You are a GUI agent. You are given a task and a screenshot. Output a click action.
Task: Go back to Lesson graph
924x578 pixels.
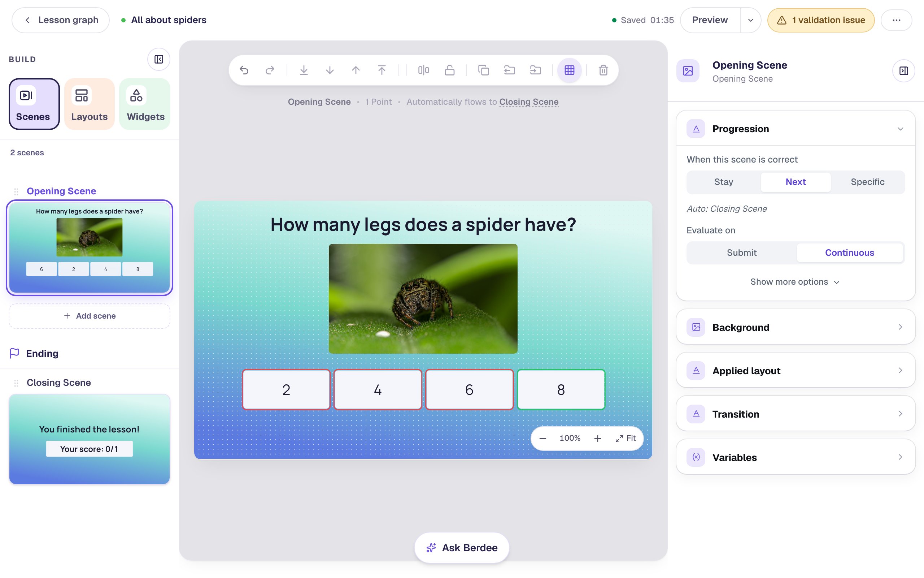[x=61, y=20]
